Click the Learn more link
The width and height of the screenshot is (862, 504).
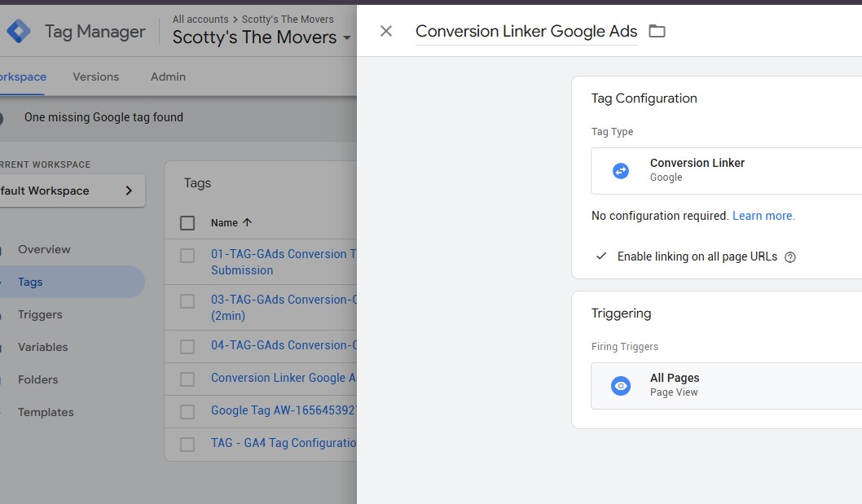[x=763, y=216]
